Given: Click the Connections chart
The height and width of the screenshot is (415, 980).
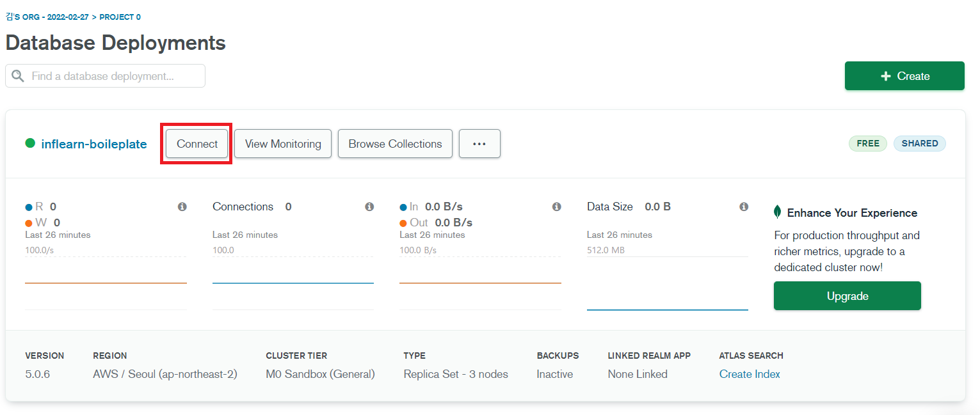Looking at the screenshot, I should 293,283.
